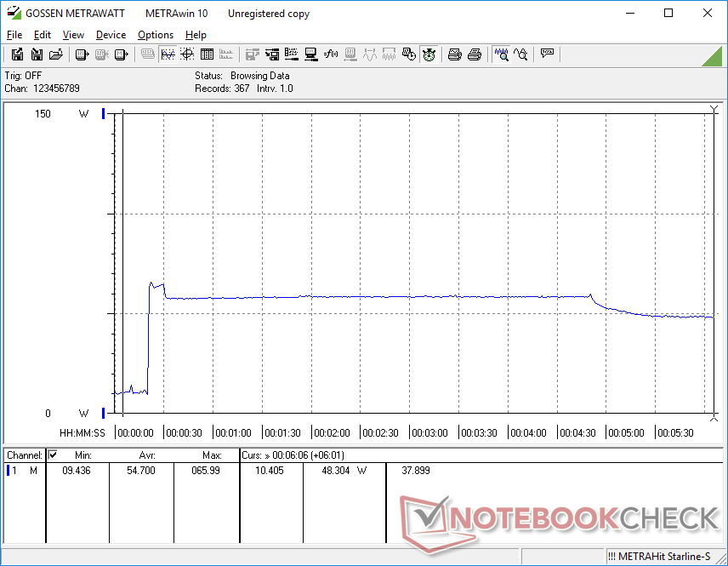This screenshot has width=728, height=566.
Task: Click the HH:MM:SS axis unit label
Action: [x=82, y=432]
